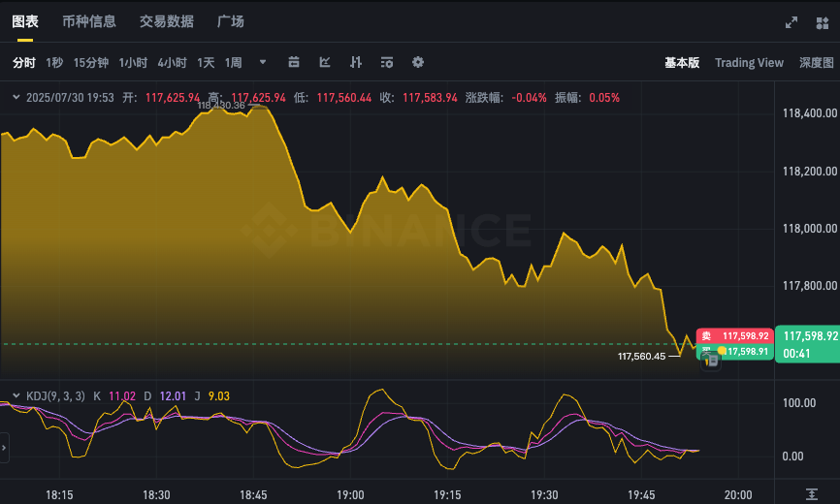Select the 15分钟 time interval
The image size is (840, 504).
pos(91,63)
